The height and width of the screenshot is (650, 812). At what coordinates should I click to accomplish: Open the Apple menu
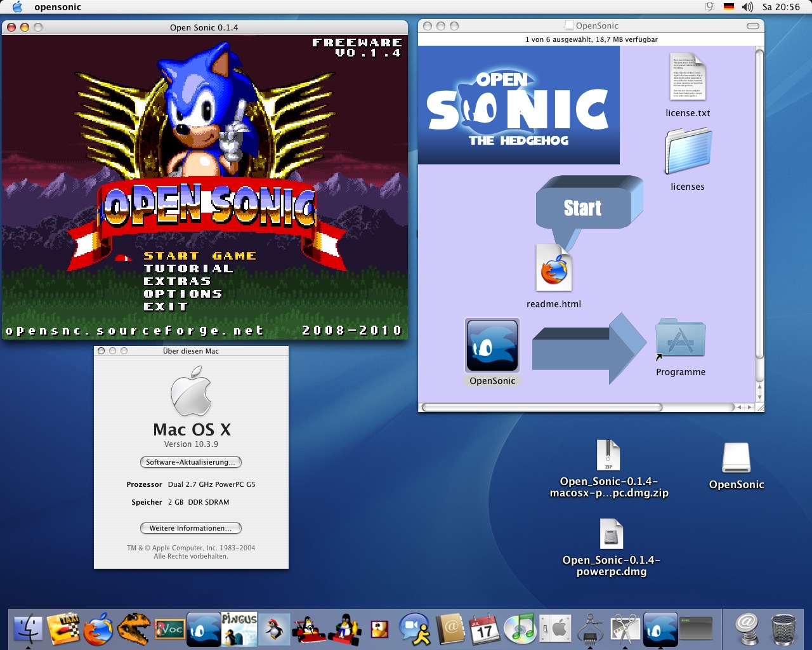pos(17,7)
